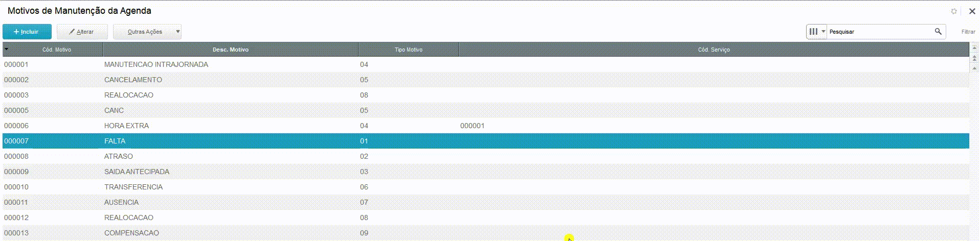Click Tipo Motivo 04 in HORA EXTRA row
Screen dimensions: 980x241
(x=364, y=126)
